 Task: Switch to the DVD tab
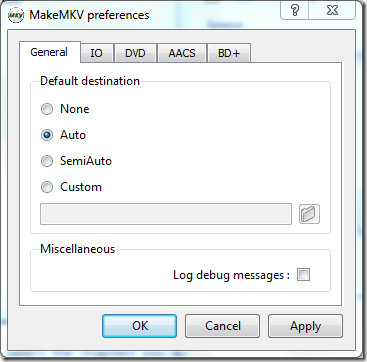[135, 53]
